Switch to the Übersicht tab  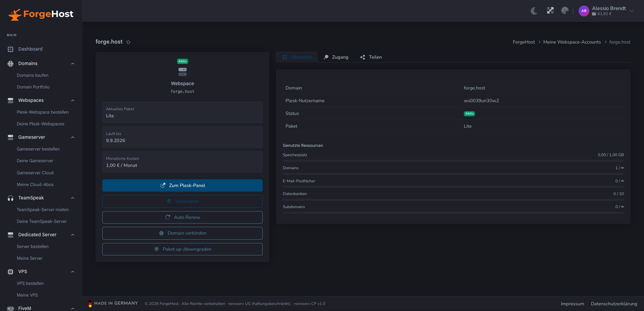tap(297, 57)
